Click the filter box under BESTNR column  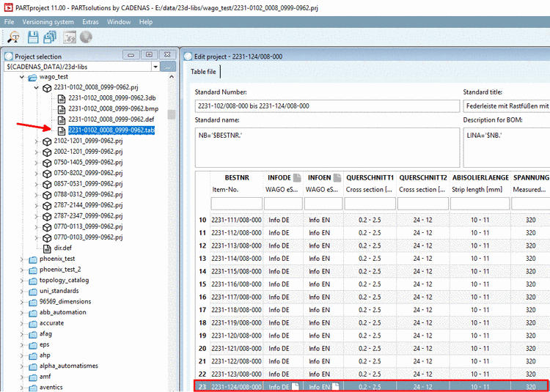[235, 203]
